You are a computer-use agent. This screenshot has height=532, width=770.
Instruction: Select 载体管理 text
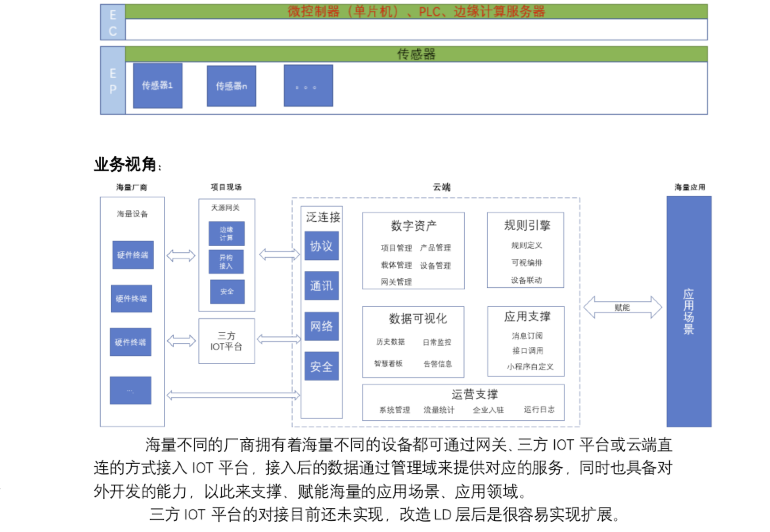396,265
